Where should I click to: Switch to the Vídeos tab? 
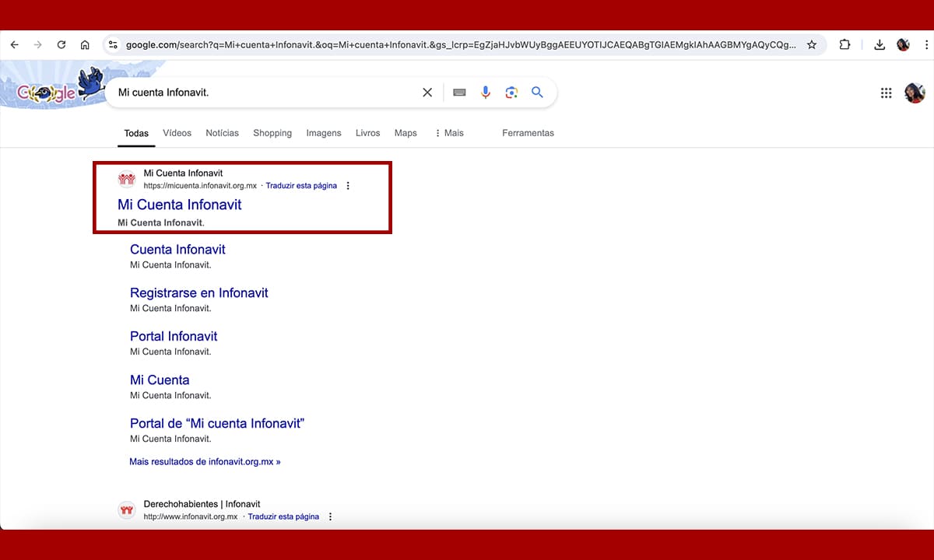(x=177, y=133)
